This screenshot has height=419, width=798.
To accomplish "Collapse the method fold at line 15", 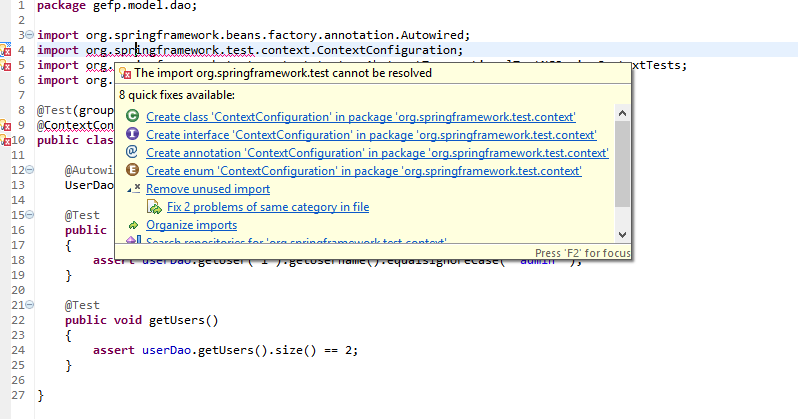I will pos(29,216).
